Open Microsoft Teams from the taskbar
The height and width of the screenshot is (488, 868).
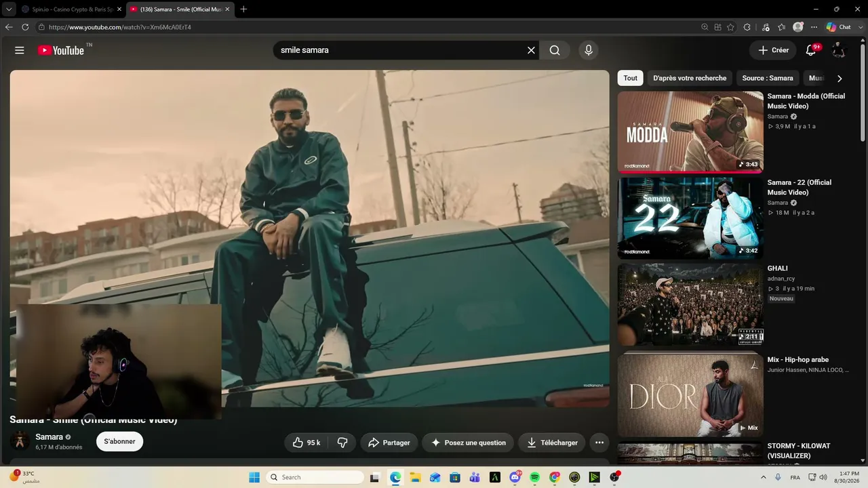475,477
